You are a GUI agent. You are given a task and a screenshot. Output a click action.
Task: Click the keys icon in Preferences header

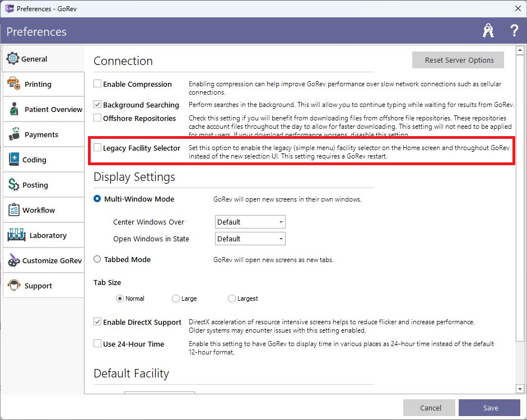[488, 31]
